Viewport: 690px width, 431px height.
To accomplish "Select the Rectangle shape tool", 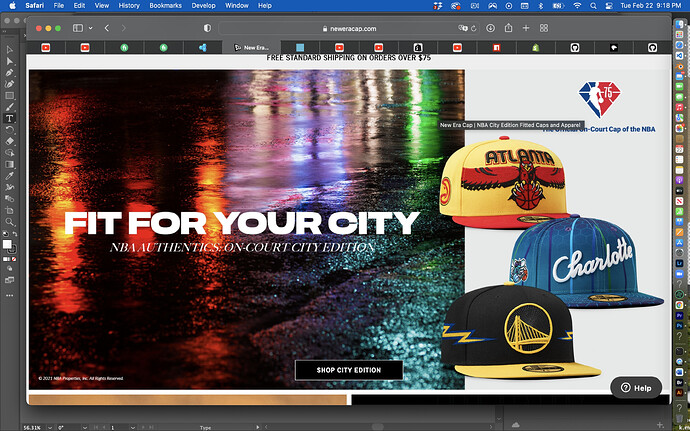I will point(10,96).
